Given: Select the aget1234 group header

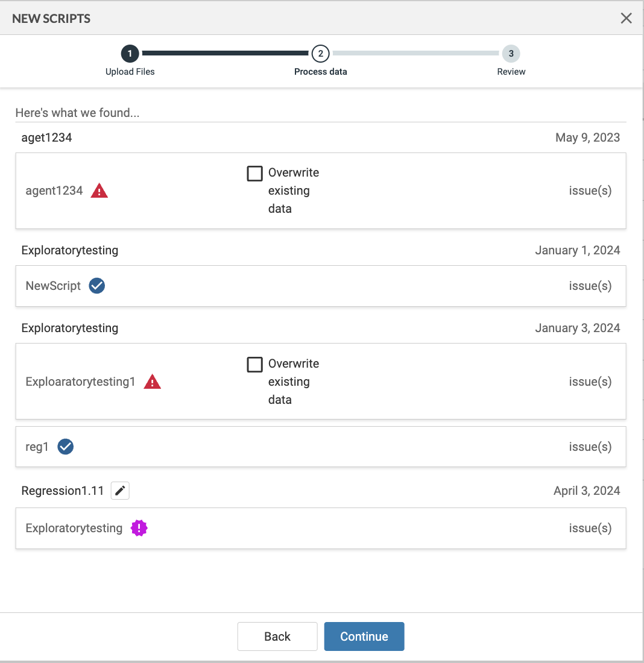Looking at the screenshot, I should tap(46, 137).
